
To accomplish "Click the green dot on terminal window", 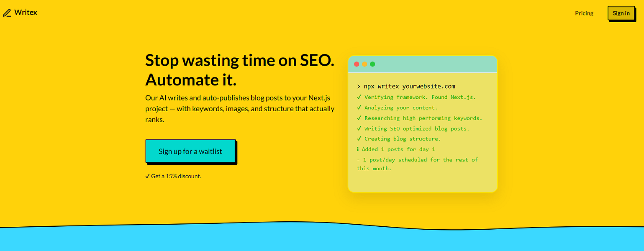I will 372,64.
